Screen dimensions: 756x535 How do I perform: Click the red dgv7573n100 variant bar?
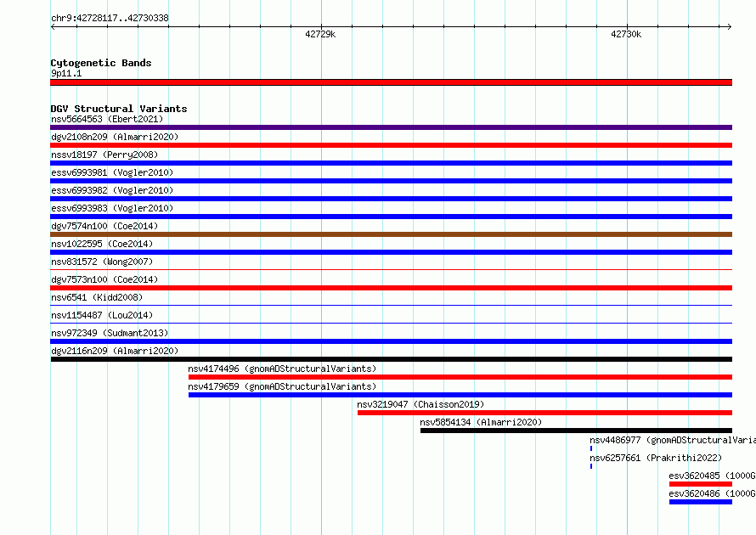(391, 288)
